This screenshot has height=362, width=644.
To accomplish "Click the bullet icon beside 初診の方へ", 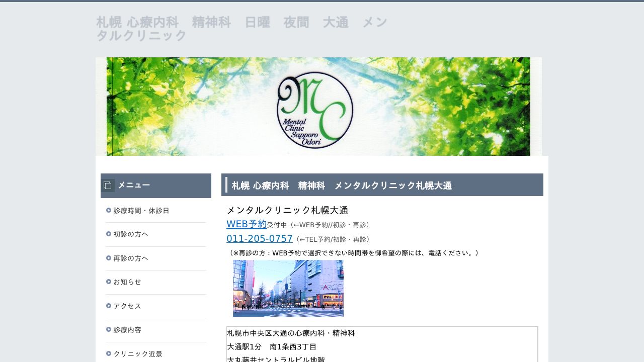I will (x=109, y=234).
